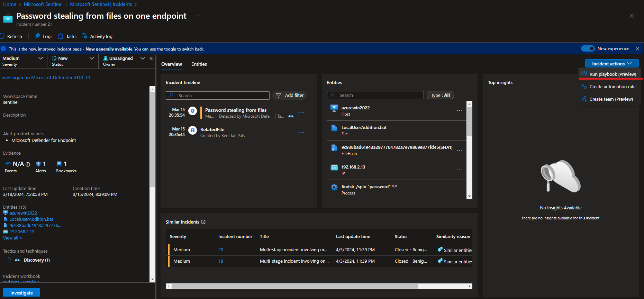
Task: Open similar incident number 20
Action: (221, 250)
